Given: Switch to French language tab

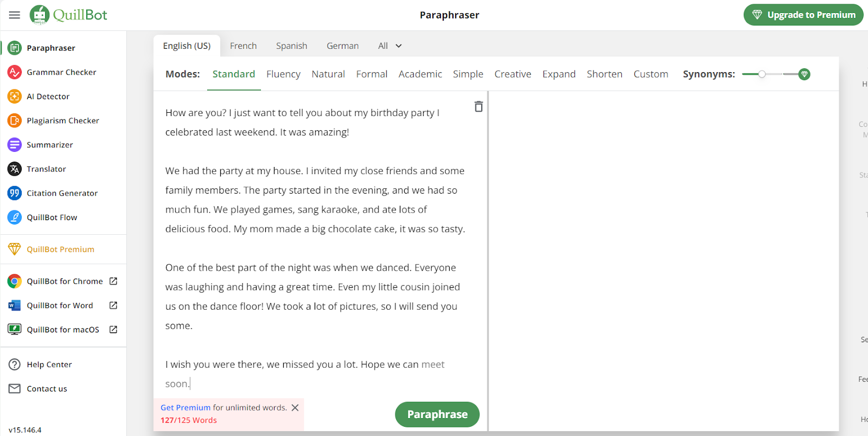Looking at the screenshot, I should 243,46.
